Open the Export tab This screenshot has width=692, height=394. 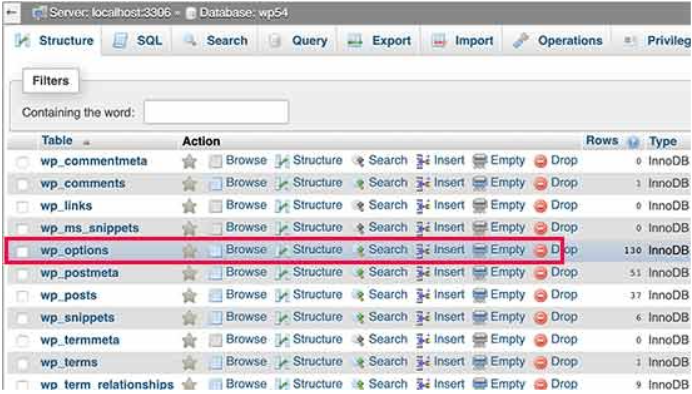click(379, 41)
